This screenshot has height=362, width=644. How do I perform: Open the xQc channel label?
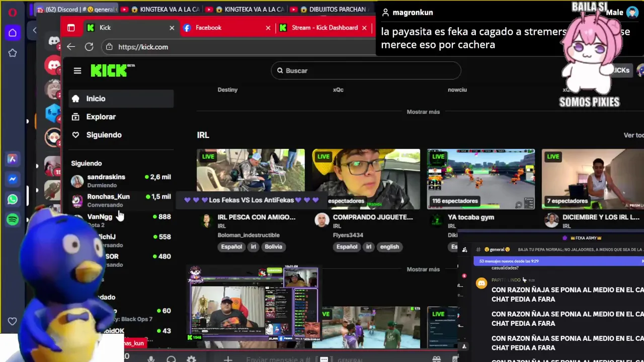click(338, 89)
